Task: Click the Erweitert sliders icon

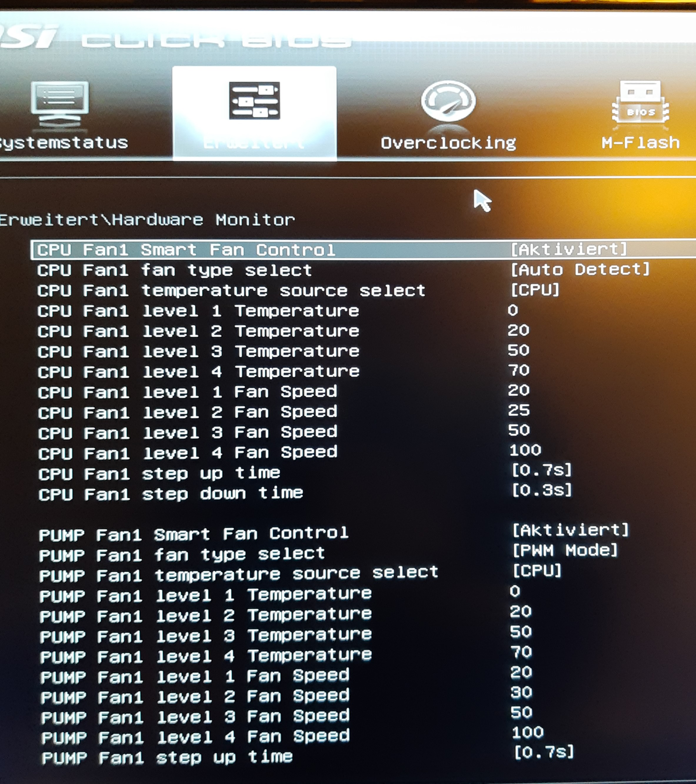Action: click(255, 100)
